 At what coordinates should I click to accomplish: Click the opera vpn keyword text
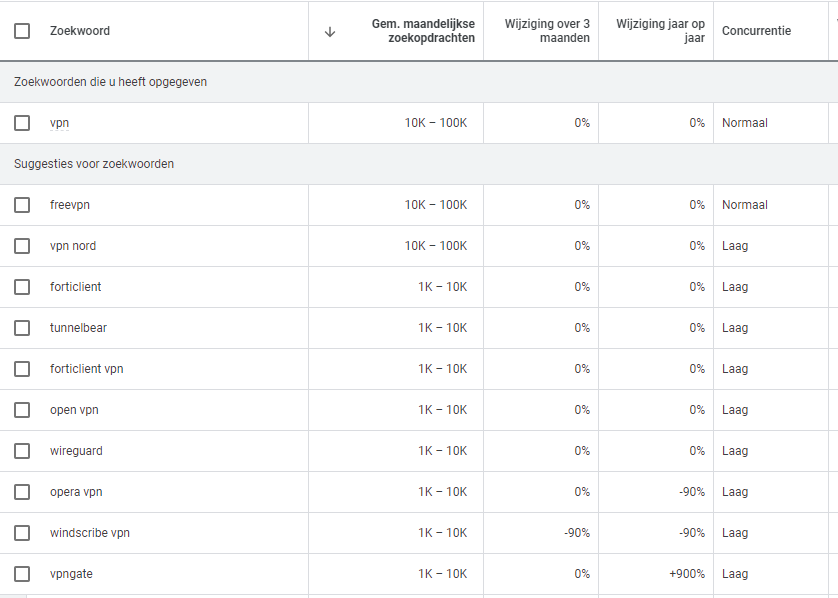coord(76,492)
